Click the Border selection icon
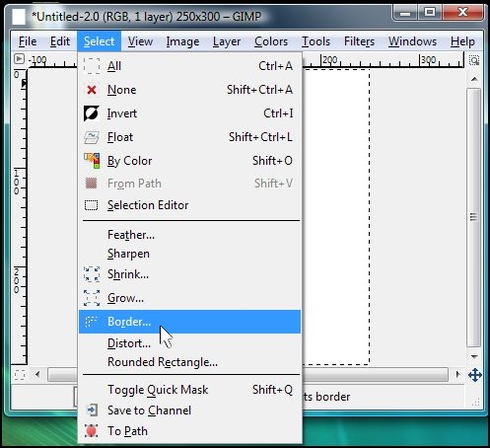This screenshot has width=490, height=448. pos(91,322)
